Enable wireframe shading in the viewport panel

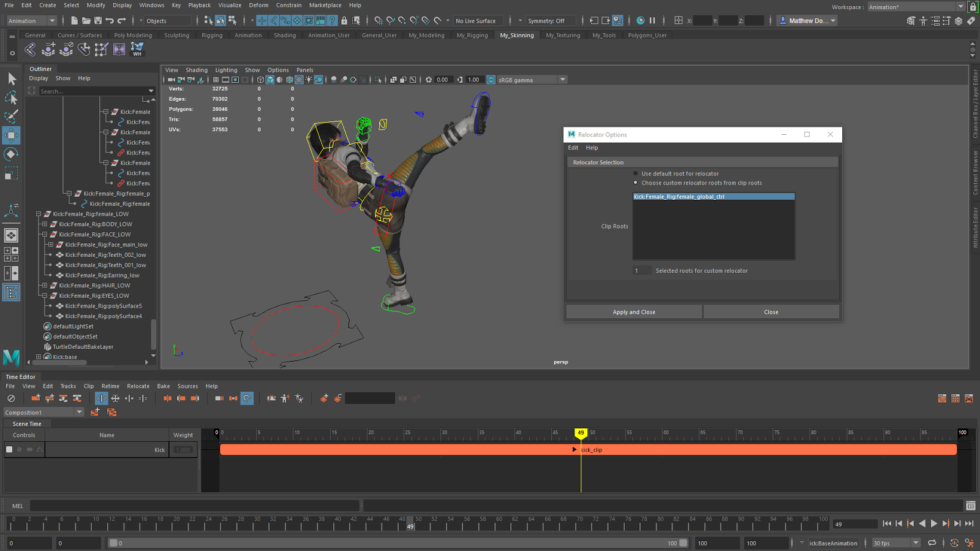coord(260,80)
